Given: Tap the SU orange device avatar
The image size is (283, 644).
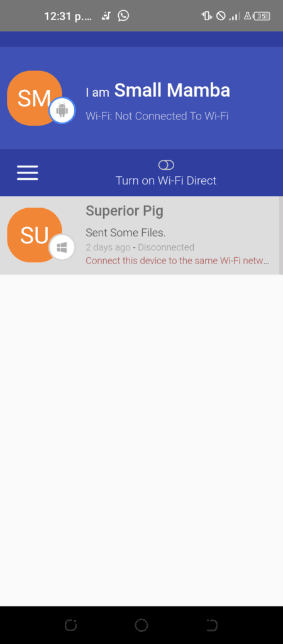Looking at the screenshot, I should pyautogui.click(x=35, y=235).
